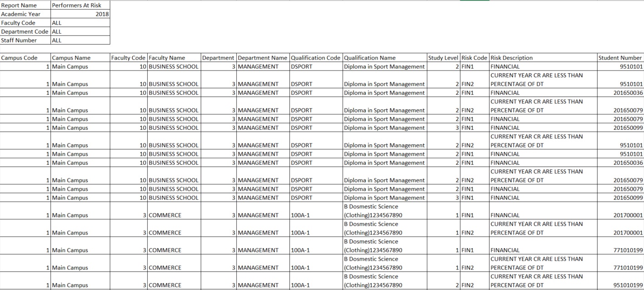Click the Academic Year label cell
Image resolution: width=644 pixels, height=290 pixels.
(x=25, y=14)
